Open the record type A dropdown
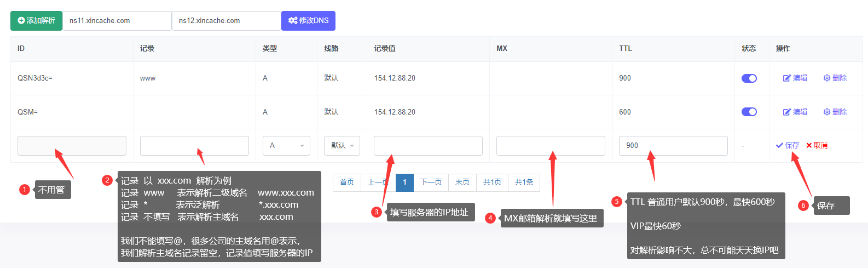This screenshot has width=868, height=268. tap(286, 146)
